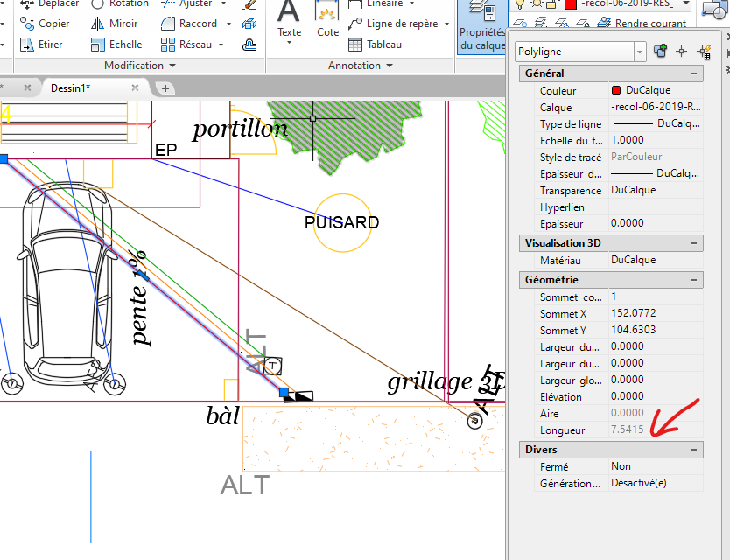The image size is (730, 560).
Task: Toggle the PICKADD value button
Action: coord(661,52)
